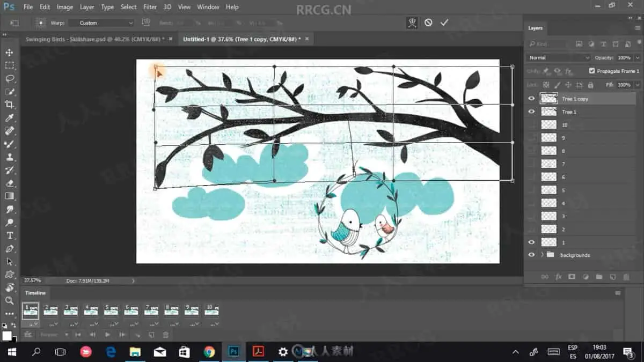644x362 pixels.
Task: Select the Clone Stamp tool
Action: click(x=9, y=157)
